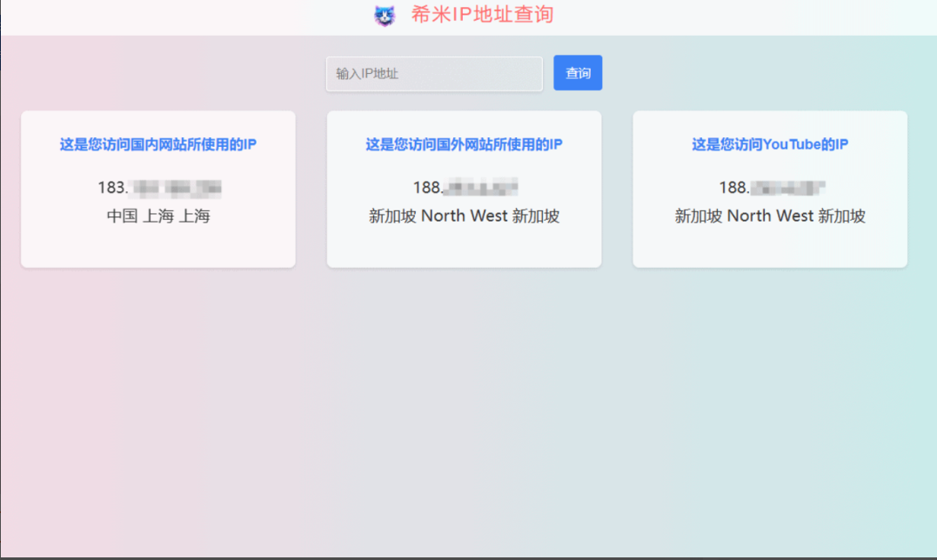Click the "188." prefix in YouTube card
Viewport: 937px width, 560px height.
pos(733,188)
